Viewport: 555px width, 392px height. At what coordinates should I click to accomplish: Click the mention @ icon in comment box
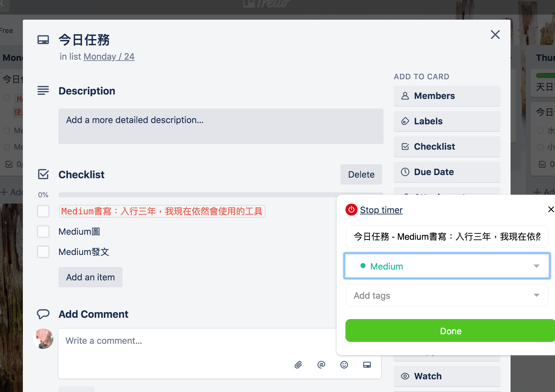321,365
